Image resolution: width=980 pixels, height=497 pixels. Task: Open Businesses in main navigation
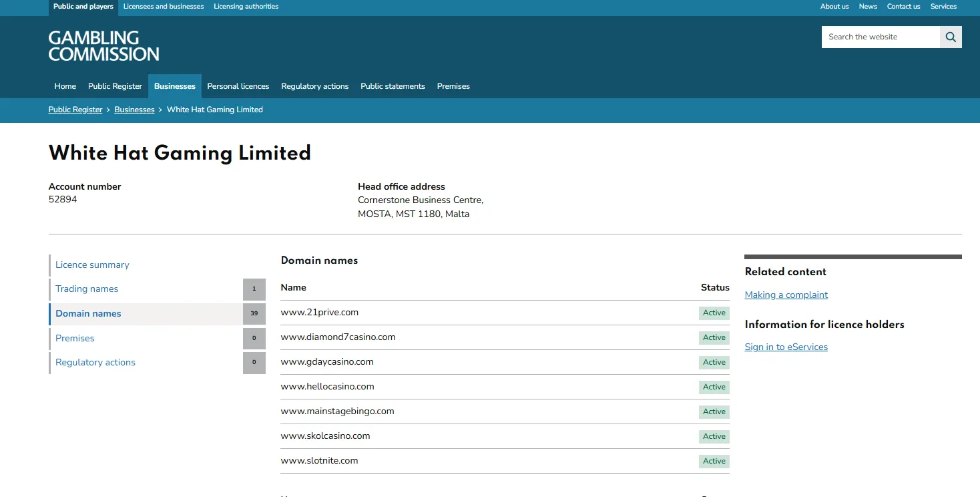pos(175,86)
